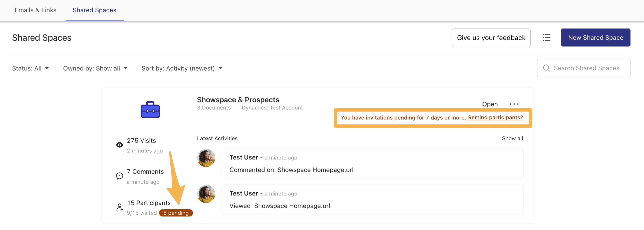Switch to list view icon

546,38
